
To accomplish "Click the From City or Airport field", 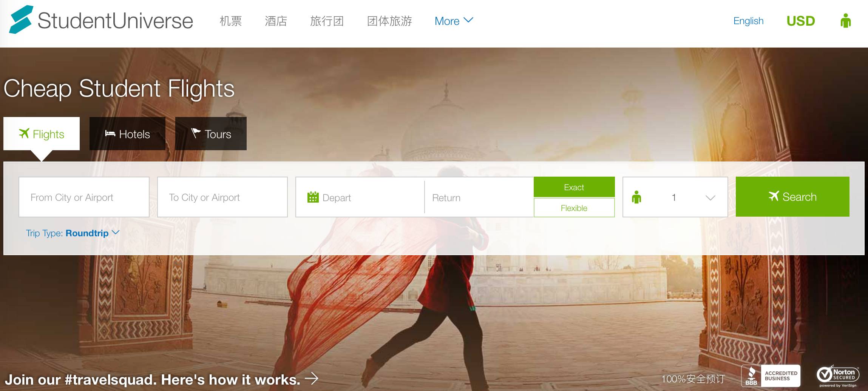I will pyautogui.click(x=84, y=197).
